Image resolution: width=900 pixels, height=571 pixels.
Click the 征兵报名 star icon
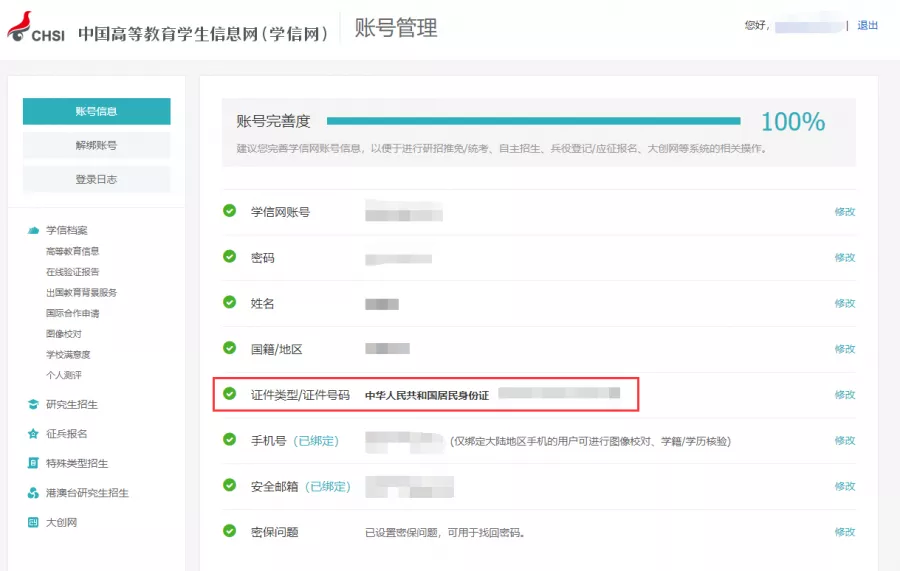[x=33, y=434]
